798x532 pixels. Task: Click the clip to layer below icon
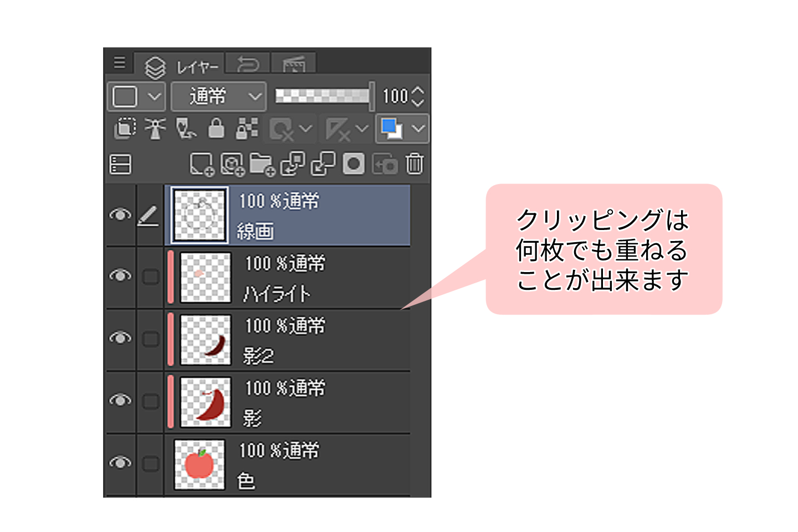tap(125, 129)
